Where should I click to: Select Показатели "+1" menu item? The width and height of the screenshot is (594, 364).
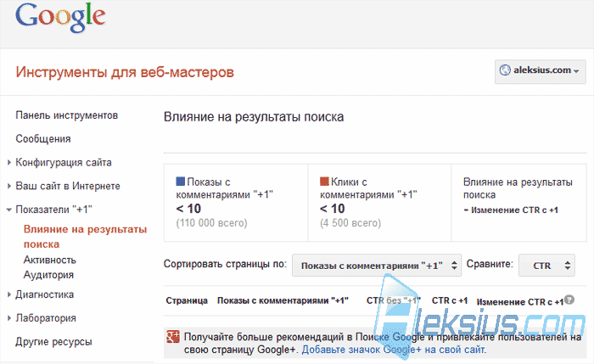(53, 210)
